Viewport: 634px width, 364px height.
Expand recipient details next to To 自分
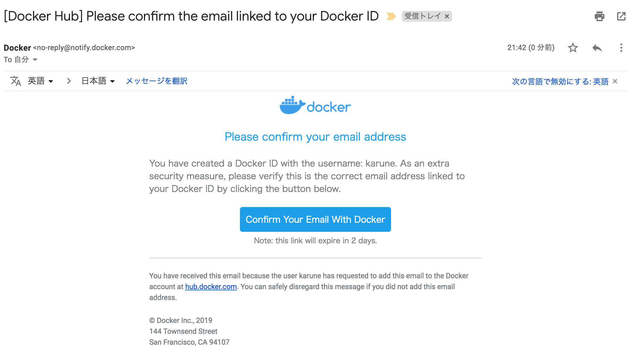tap(35, 60)
